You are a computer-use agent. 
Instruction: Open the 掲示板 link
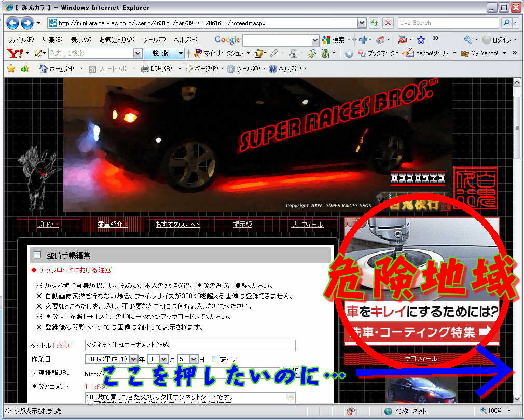pyautogui.click(x=243, y=225)
